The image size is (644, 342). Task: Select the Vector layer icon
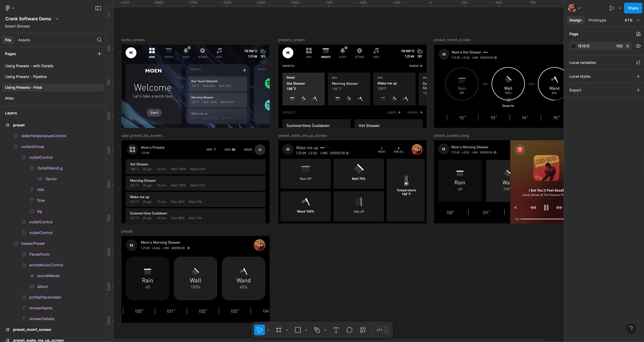coord(40,179)
